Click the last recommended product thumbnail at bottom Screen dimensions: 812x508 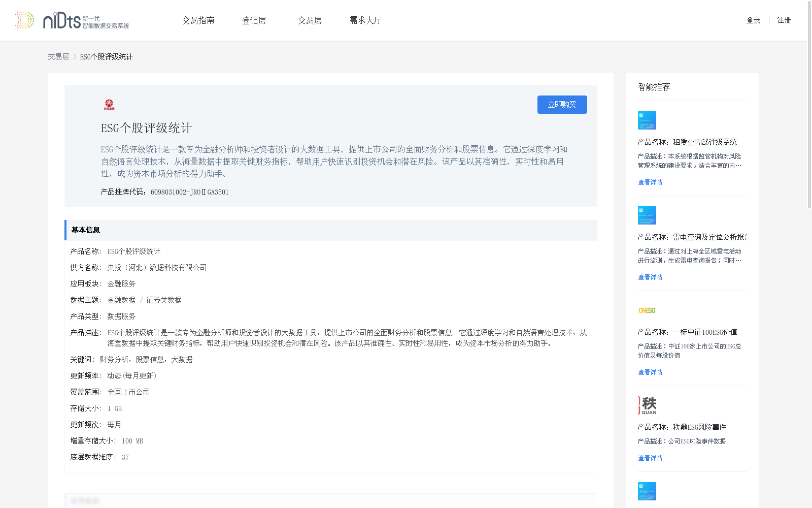click(647, 491)
